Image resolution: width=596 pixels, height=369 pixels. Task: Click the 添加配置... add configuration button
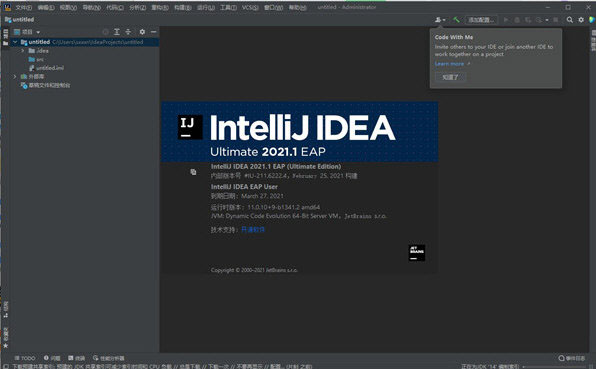481,20
